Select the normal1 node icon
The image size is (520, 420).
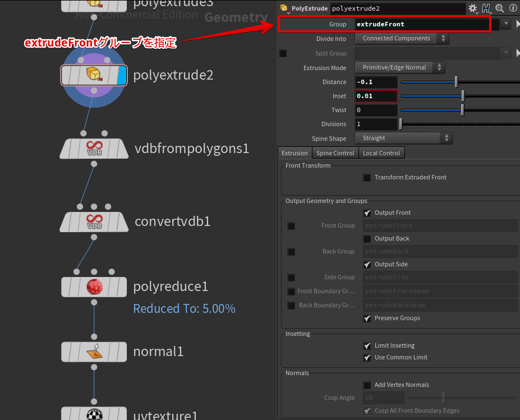94,352
